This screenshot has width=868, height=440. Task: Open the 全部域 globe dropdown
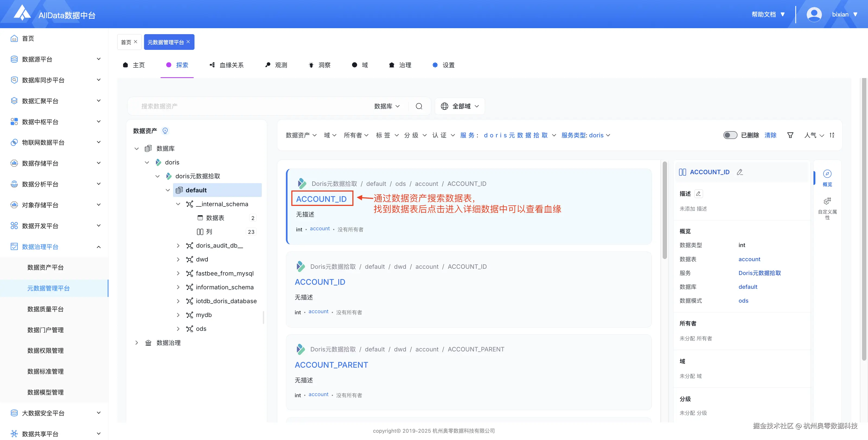[x=460, y=106]
